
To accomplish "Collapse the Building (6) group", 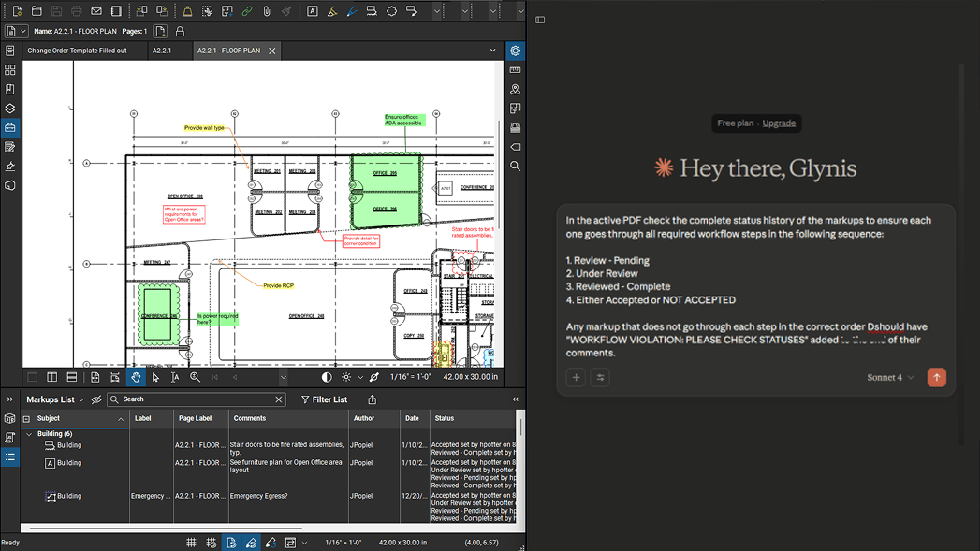I will tap(29, 434).
